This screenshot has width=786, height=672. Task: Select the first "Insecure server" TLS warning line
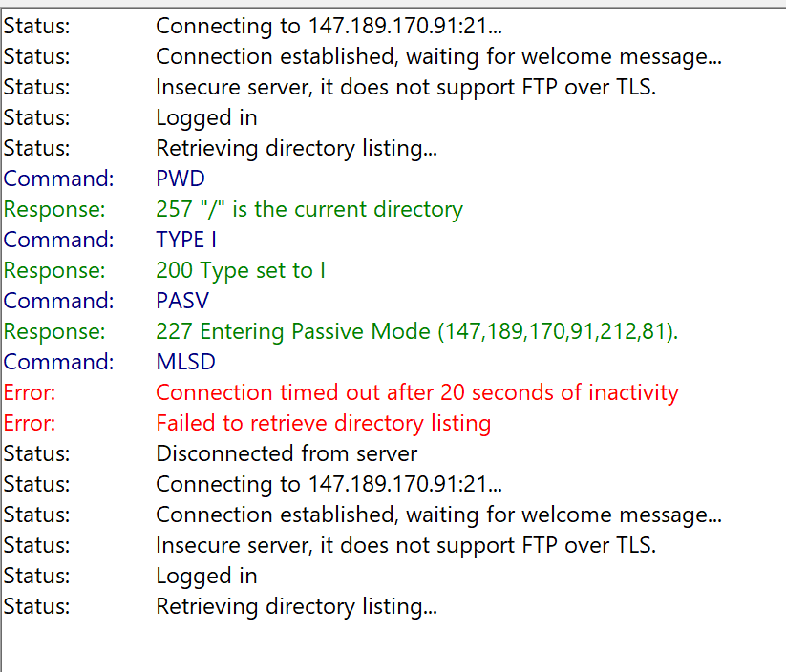point(406,87)
